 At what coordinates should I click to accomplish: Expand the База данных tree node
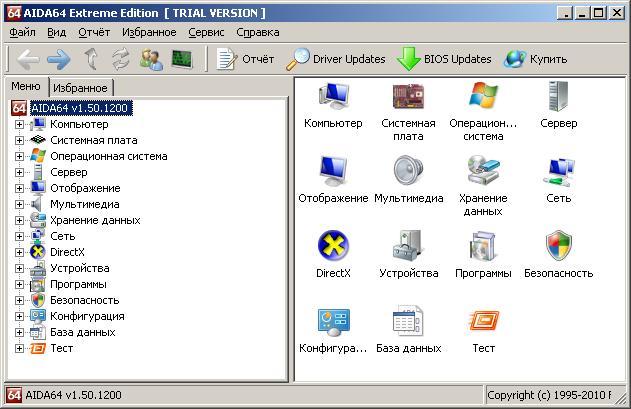pyautogui.click(x=19, y=333)
